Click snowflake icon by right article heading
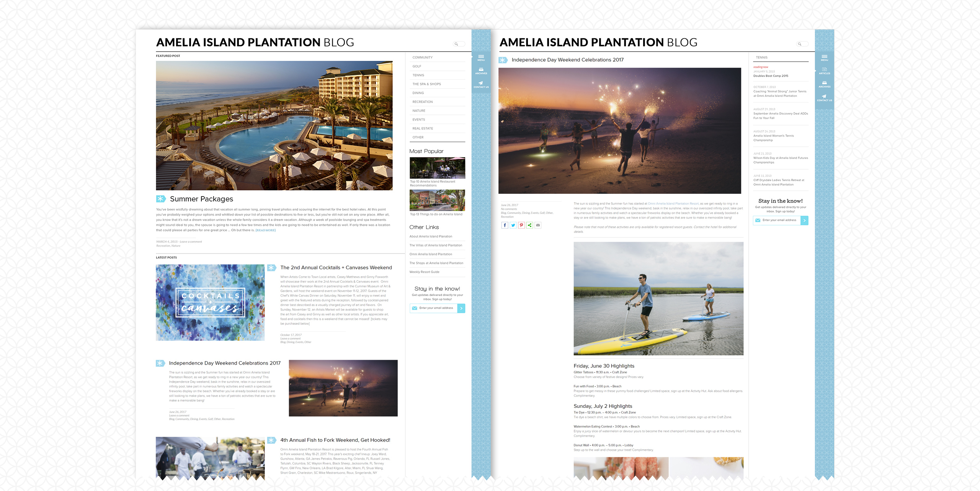This screenshot has height=491, width=980. tap(503, 60)
